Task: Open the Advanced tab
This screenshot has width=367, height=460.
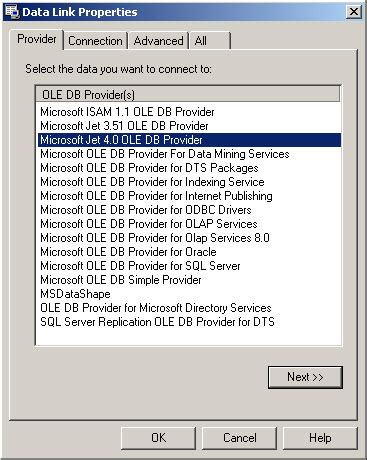Action: tap(159, 41)
